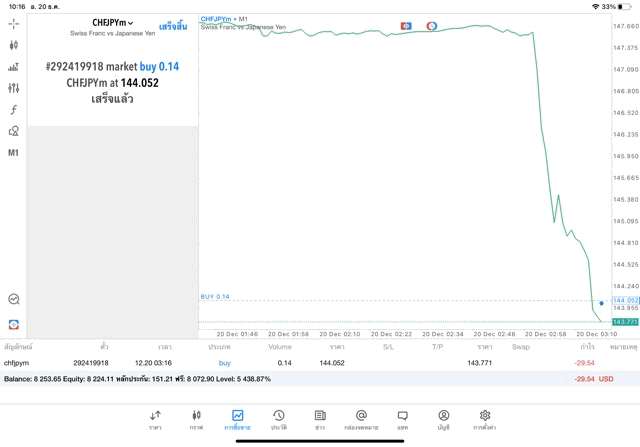Click the green 143.771 current price tag

point(625,322)
